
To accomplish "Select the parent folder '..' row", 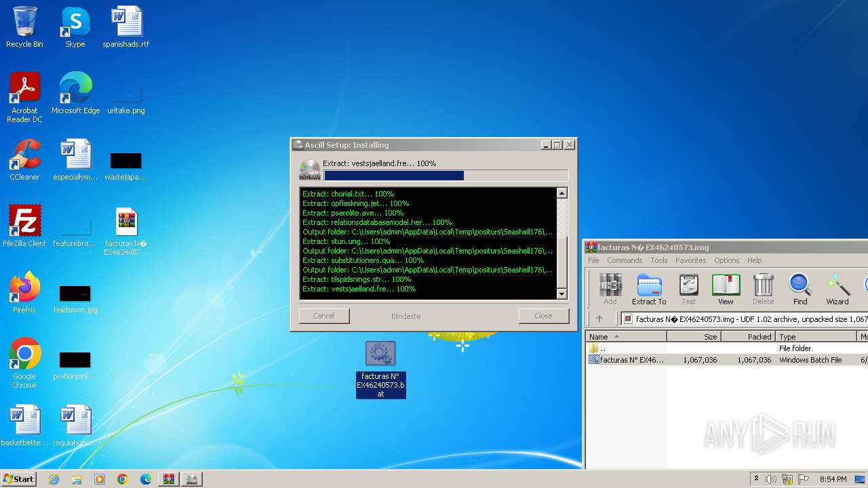I will (727, 348).
